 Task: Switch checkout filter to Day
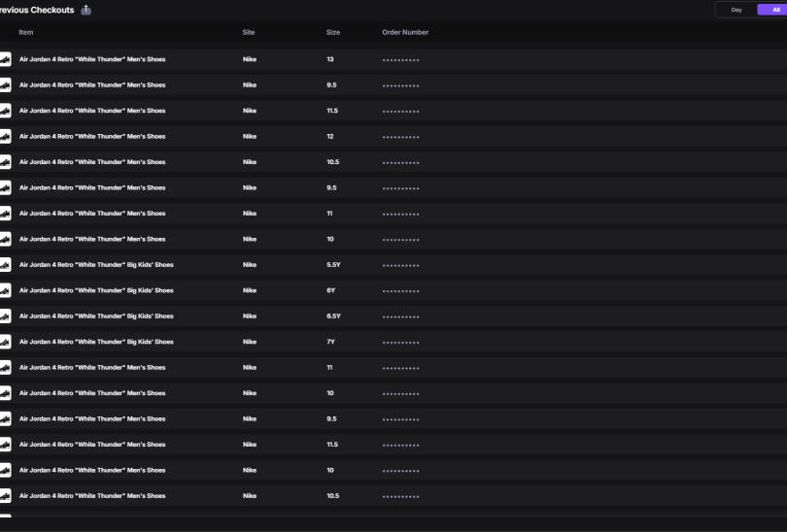click(x=736, y=10)
